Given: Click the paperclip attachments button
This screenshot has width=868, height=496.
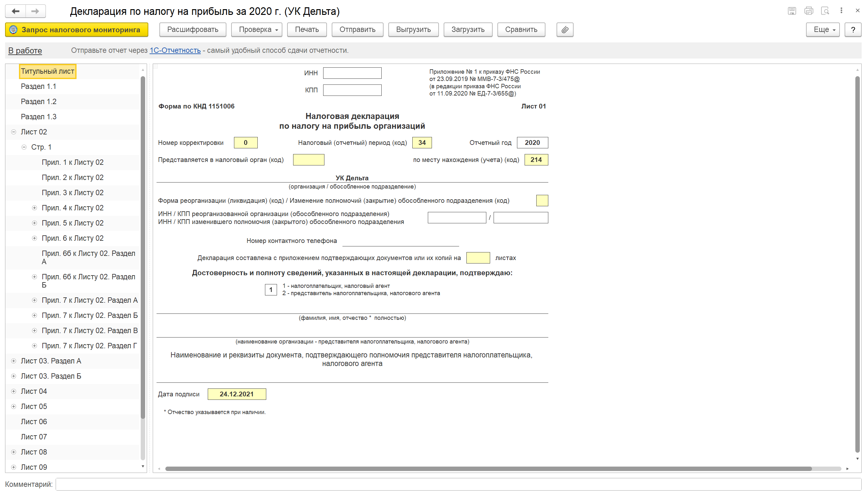Looking at the screenshot, I should coord(564,30).
